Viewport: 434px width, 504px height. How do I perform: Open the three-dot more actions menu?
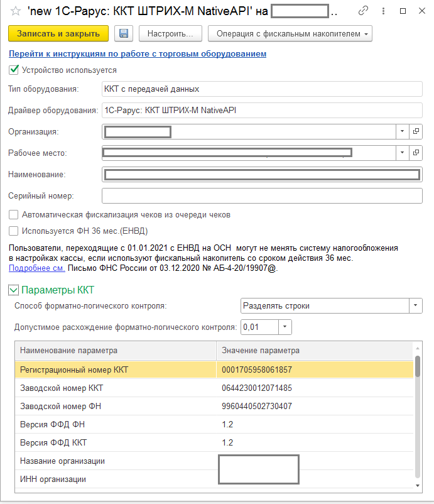pyautogui.click(x=383, y=11)
